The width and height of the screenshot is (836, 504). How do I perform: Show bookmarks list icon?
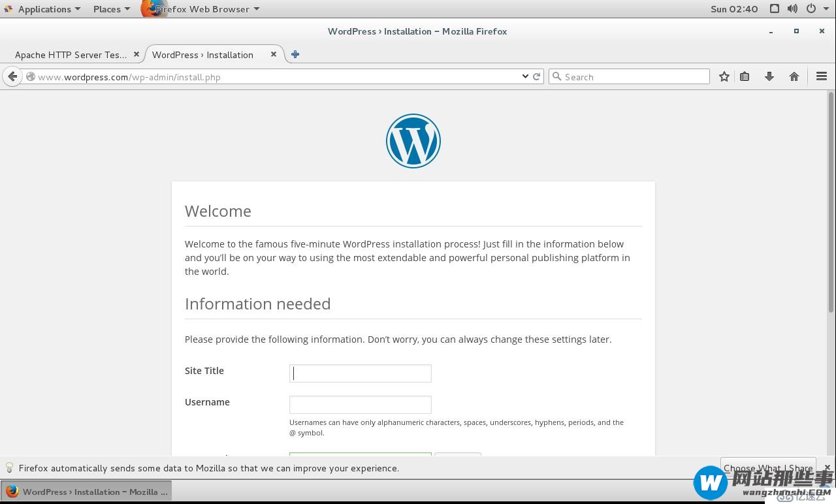pos(745,76)
